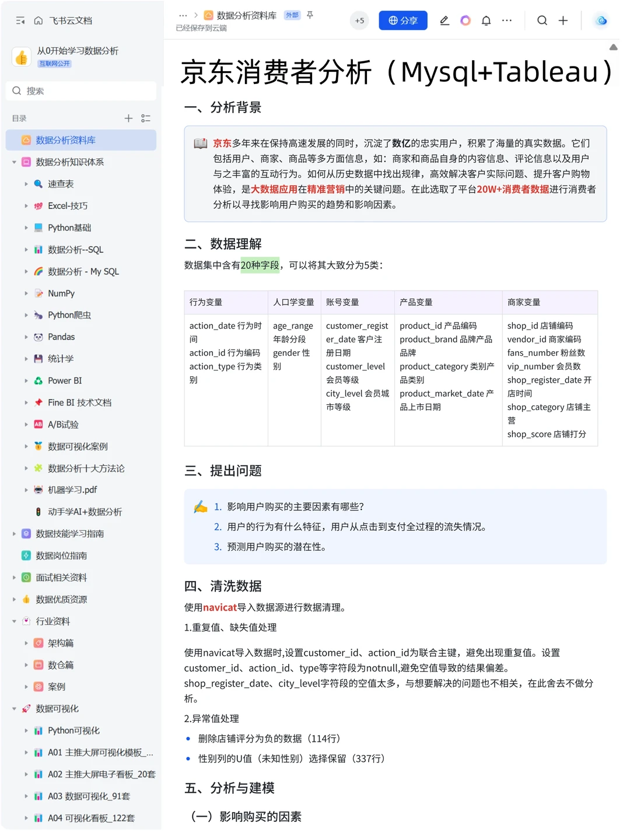Expand the 速查表 tree node
630x840 pixels.
(x=26, y=184)
